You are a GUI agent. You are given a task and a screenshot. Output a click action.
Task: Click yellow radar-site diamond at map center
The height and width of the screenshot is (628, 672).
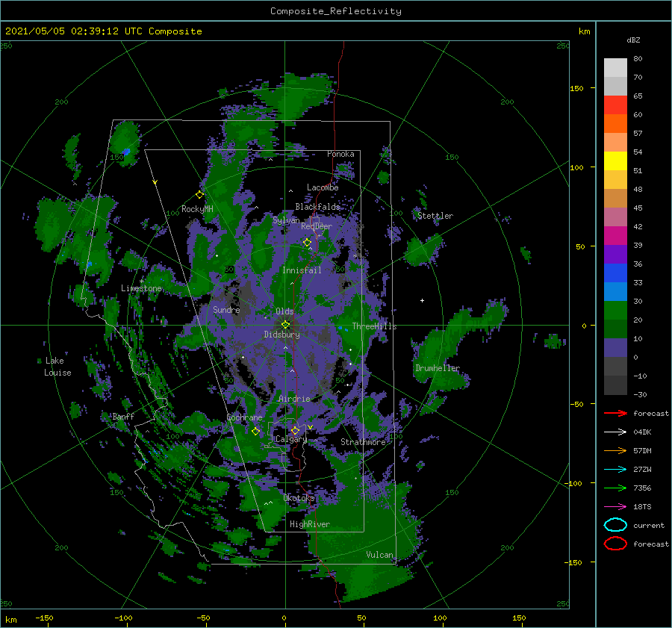click(285, 325)
